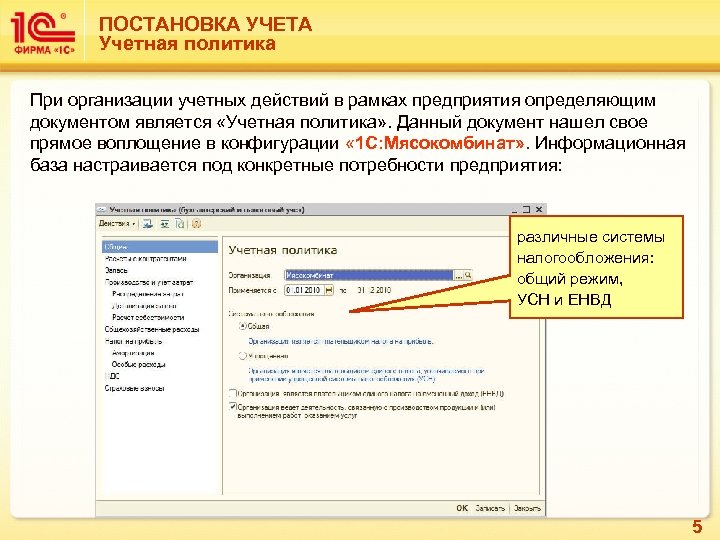720x540 pixels.
Task: Close the Учетная политика window with X
Action: click(539, 209)
